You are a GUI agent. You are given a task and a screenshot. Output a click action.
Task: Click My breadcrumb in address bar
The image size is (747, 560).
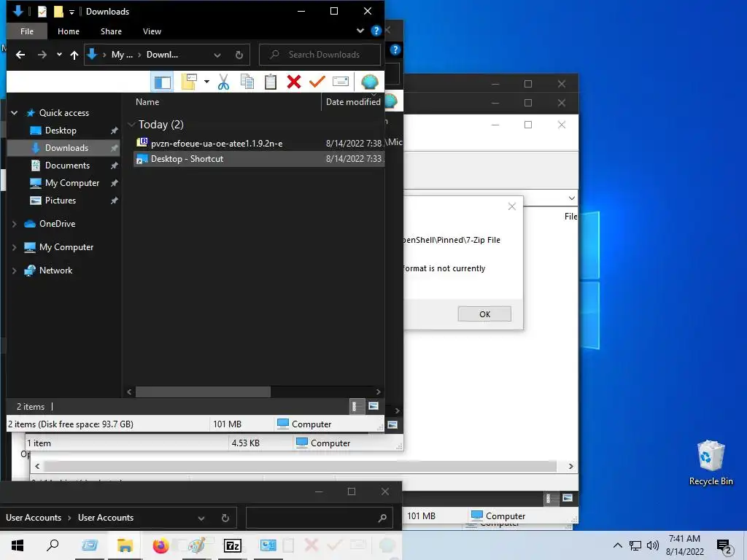[122, 55]
